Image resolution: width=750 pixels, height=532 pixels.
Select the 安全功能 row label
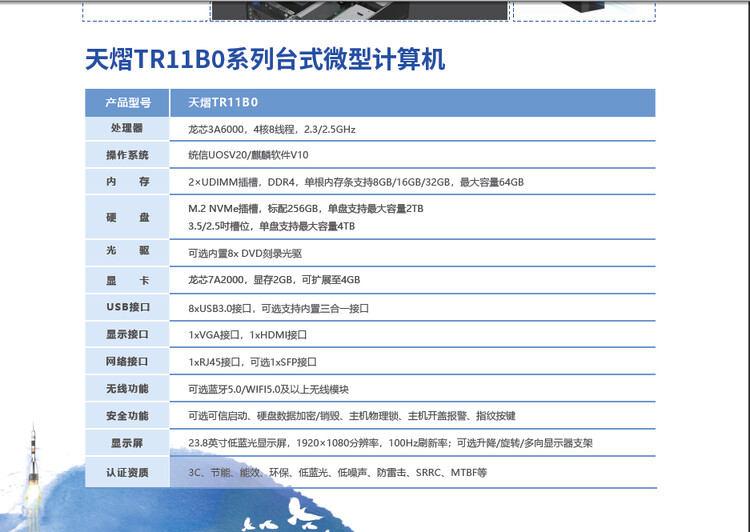coord(127,416)
